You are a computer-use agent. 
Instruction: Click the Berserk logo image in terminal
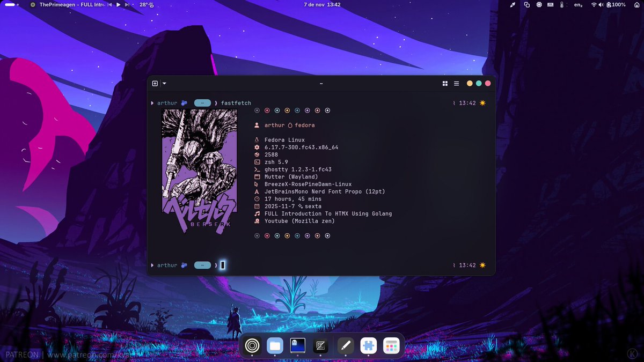coord(200,171)
